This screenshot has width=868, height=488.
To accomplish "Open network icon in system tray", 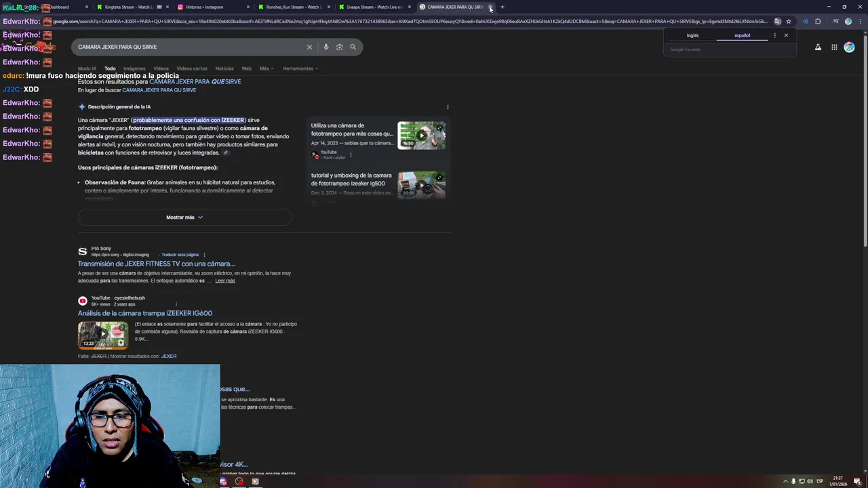I will click(802, 481).
